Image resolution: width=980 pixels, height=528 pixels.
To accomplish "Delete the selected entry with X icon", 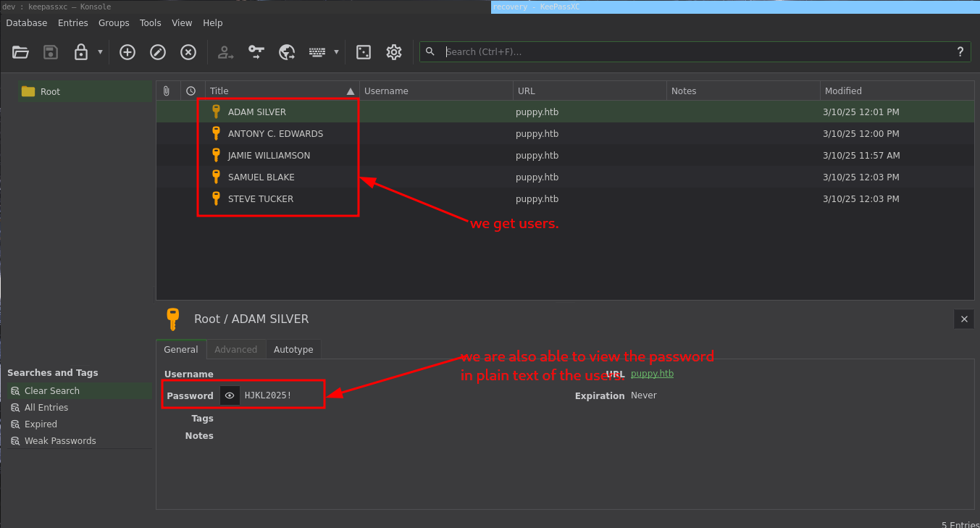I will pos(188,52).
